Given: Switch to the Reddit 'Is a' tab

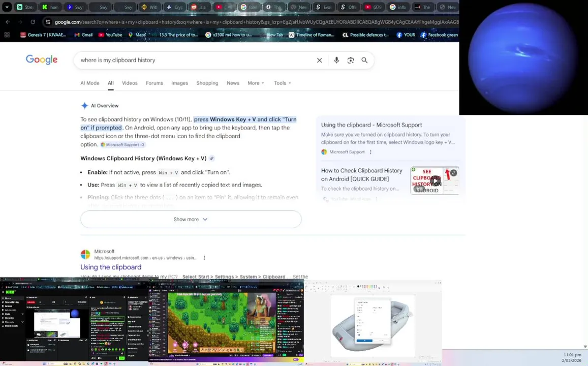Looking at the screenshot, I should tap(199, 7).
